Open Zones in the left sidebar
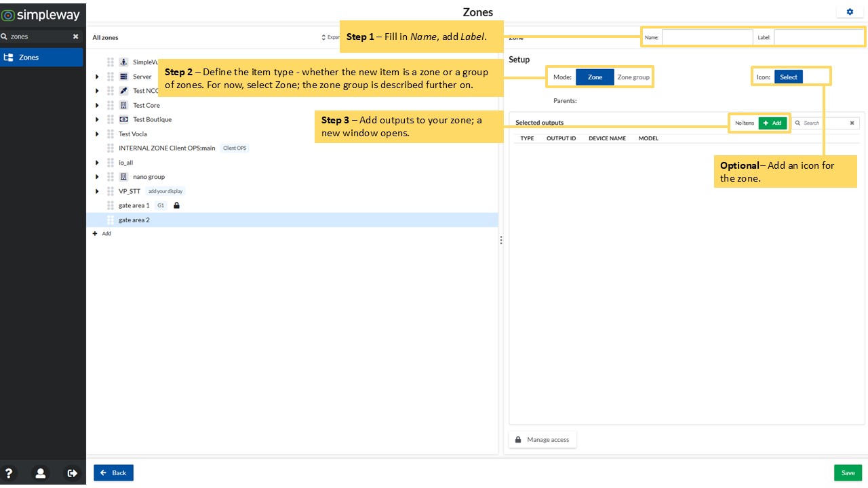Viewport: 868px width, 488px height. (x=41, y=58)
